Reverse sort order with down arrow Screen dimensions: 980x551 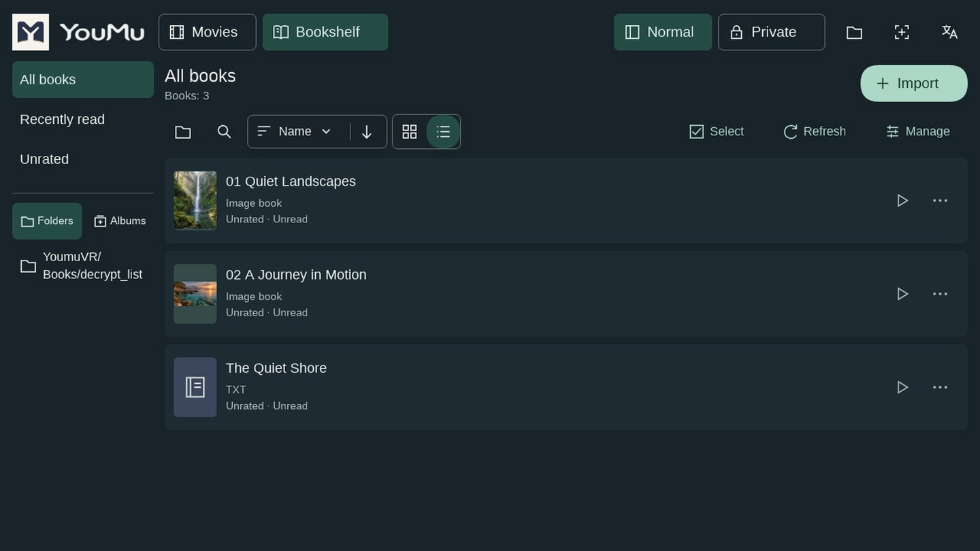367,131
